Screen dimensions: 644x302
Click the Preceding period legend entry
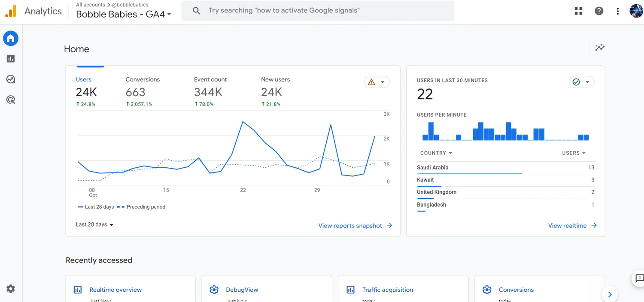pyautogui.click(x=141, y=207)
